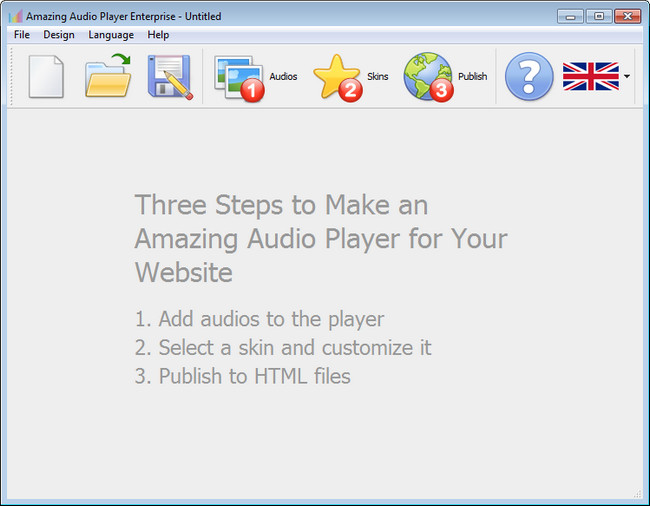
Task: Save project using the floppy disk icon
Action: [169, 77]
